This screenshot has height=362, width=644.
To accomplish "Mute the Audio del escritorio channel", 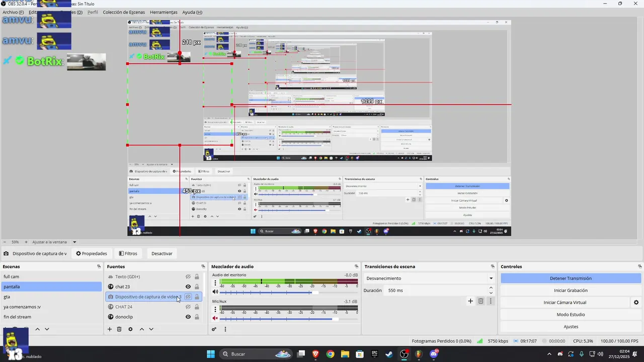I will pos(215,292).
